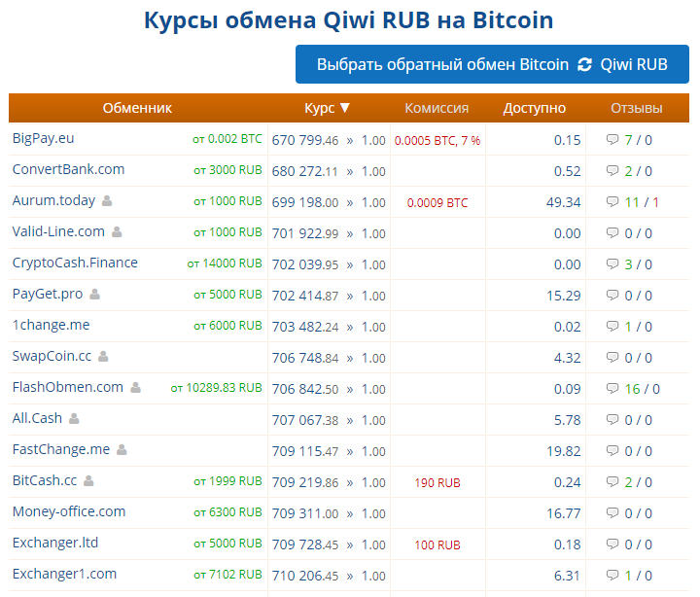Open BitCash.cc exchanger link
700x597 pixels.
(x=45, y=480)
